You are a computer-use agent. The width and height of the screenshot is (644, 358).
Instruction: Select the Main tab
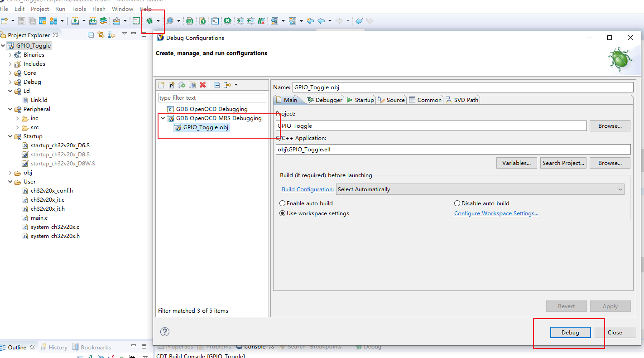coord(287,100)
